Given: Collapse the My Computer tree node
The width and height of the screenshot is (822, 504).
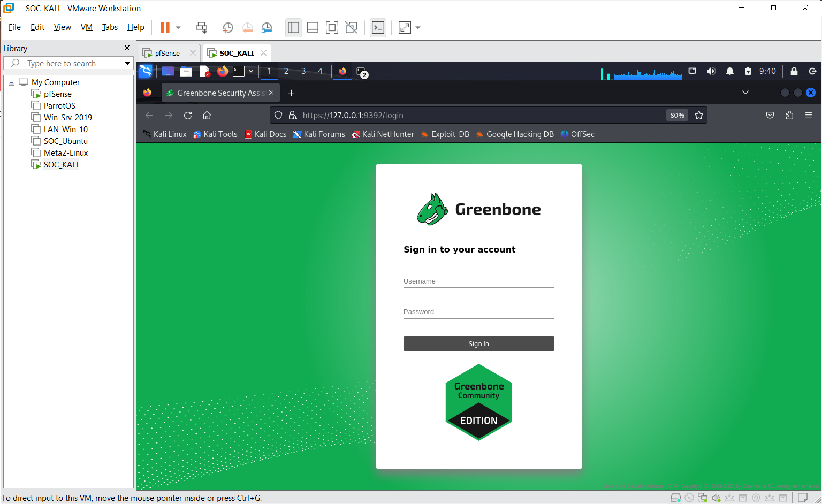Looking at the screenshot, I should click(x=11, y=82).
